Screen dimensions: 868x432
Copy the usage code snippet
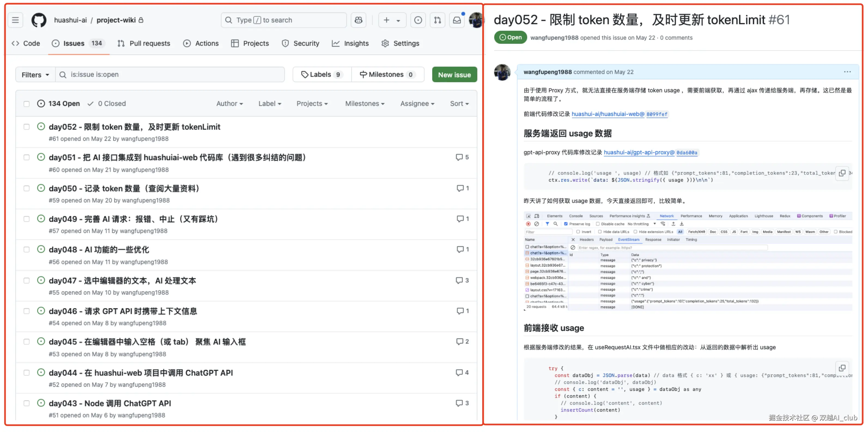842,173
